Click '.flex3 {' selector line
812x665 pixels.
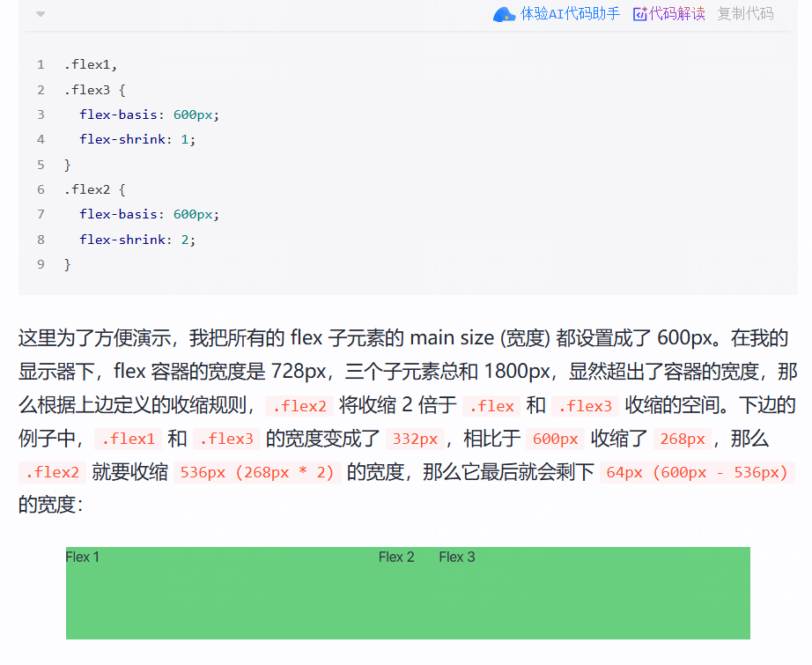click(95, 90)
